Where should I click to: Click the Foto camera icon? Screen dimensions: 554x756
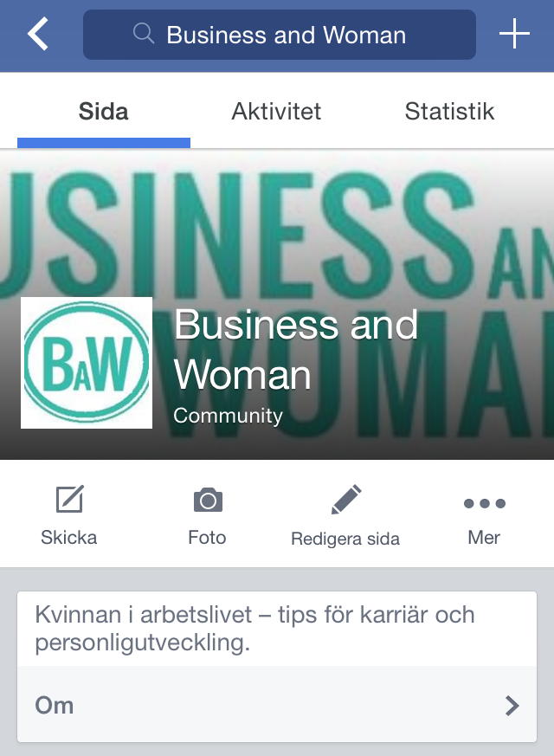[x=208, y=500]
